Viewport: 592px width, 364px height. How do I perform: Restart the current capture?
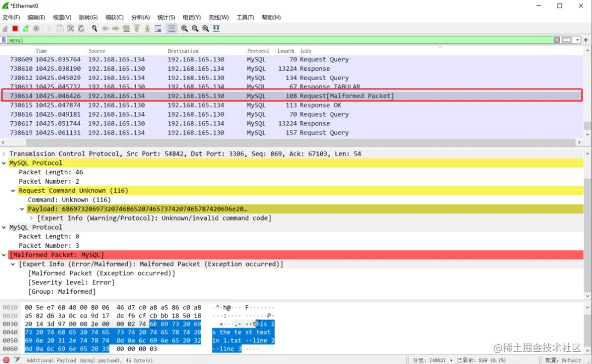tap(26, 29)
